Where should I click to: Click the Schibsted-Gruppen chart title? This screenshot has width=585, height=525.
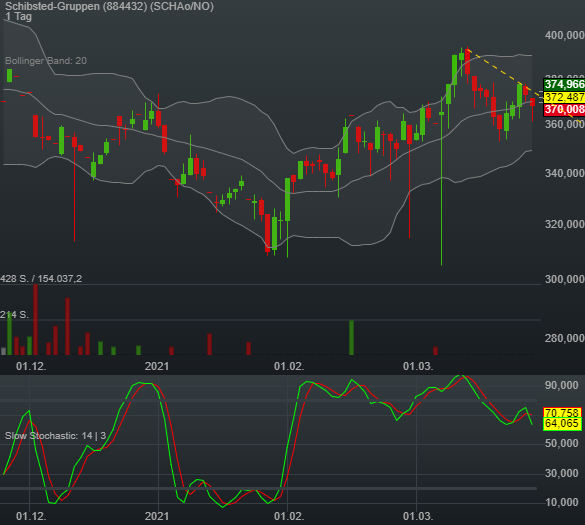pyautogui.click(x=109, y=6)
